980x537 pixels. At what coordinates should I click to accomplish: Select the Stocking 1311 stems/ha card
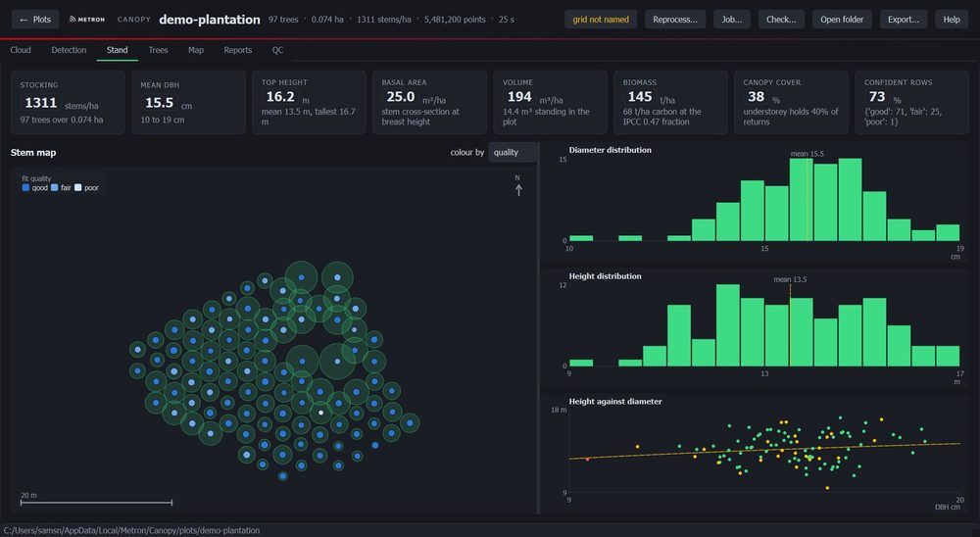[68, 102]
